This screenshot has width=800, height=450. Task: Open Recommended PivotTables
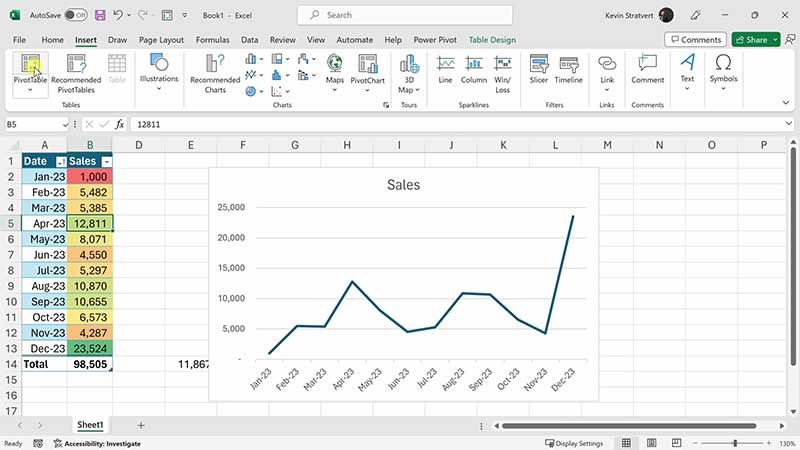click(76, 73)
